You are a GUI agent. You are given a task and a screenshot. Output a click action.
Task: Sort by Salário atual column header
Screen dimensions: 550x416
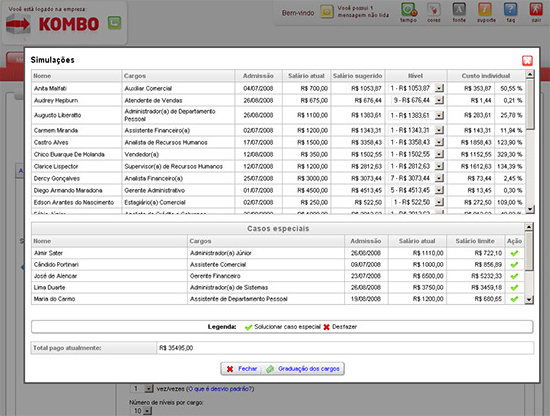(306, 76)
